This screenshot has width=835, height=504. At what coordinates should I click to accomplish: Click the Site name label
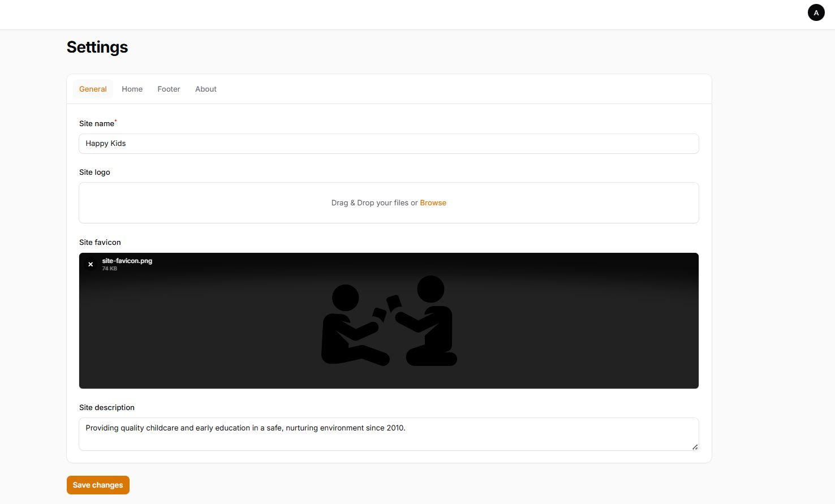pyautogui.click(x=97, y=123)
